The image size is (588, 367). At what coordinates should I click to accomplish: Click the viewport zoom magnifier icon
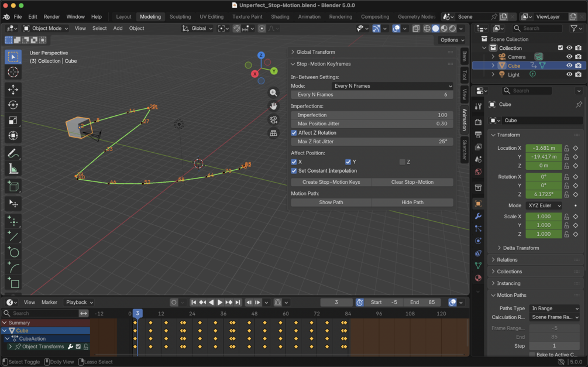(273, 92)
